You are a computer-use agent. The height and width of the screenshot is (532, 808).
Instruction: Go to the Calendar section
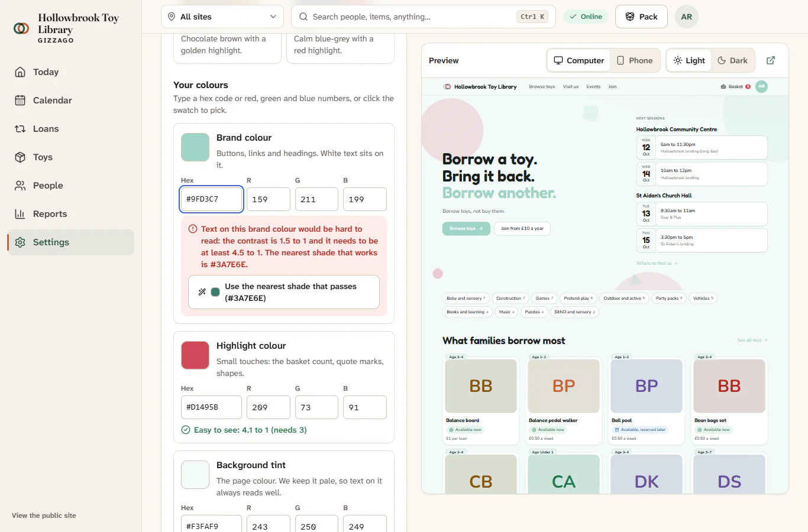point(70,100)
